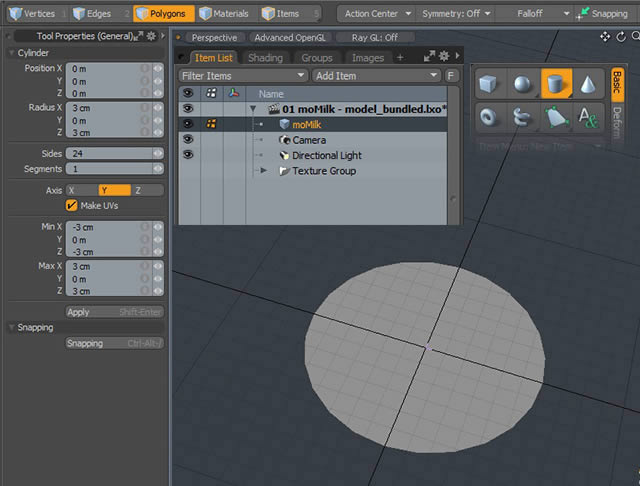This screenshot has height=486, width=640.
Task: Expand the Texture Group tree item
Action: (264, 171)
